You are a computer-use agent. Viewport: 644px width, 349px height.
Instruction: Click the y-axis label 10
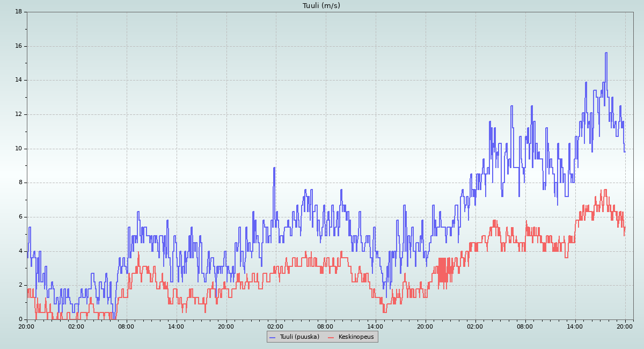[x=18, y=149]
